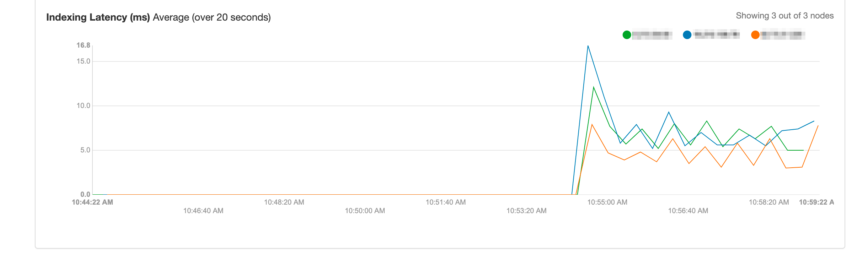Click the "Average (over 20 seconds)" subtitle
868x265 pixels.
[x=212, y=17]
